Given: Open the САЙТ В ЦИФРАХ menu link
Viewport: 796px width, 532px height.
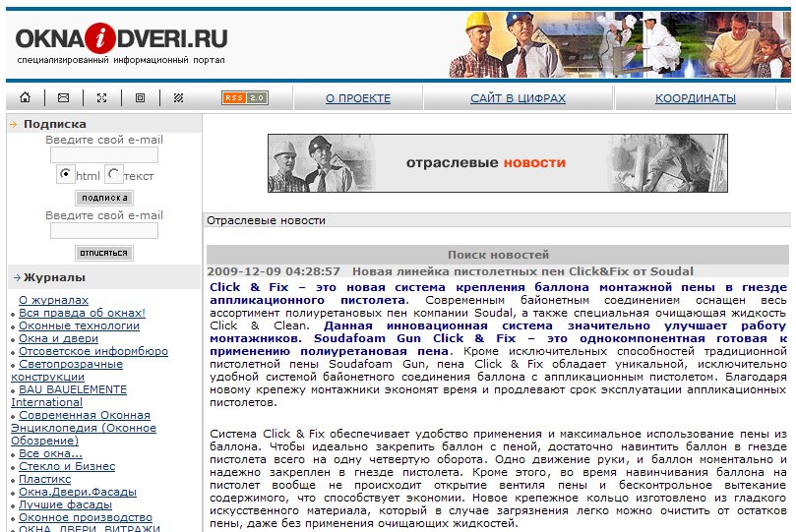Looking at the screenshot, I should click(518, 98).
